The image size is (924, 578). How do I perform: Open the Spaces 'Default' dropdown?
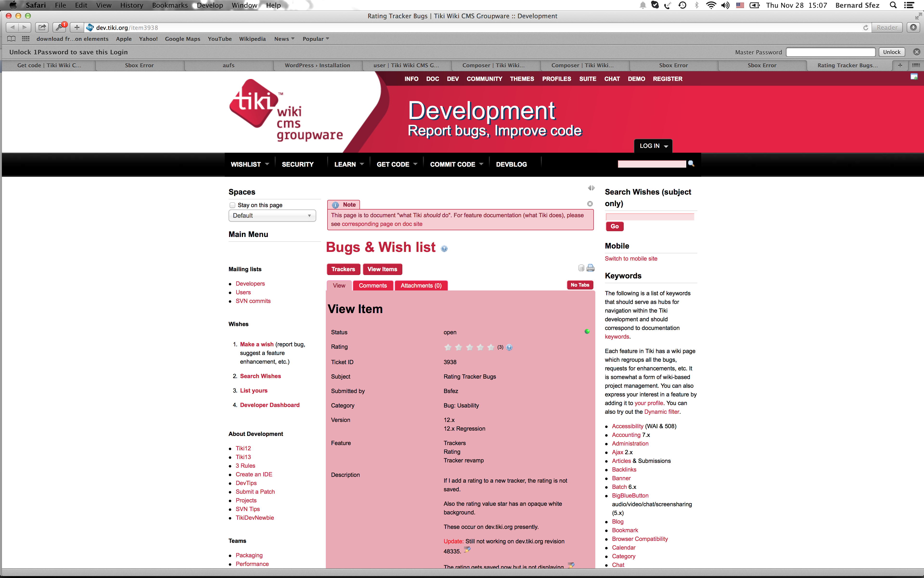(272, 216)
